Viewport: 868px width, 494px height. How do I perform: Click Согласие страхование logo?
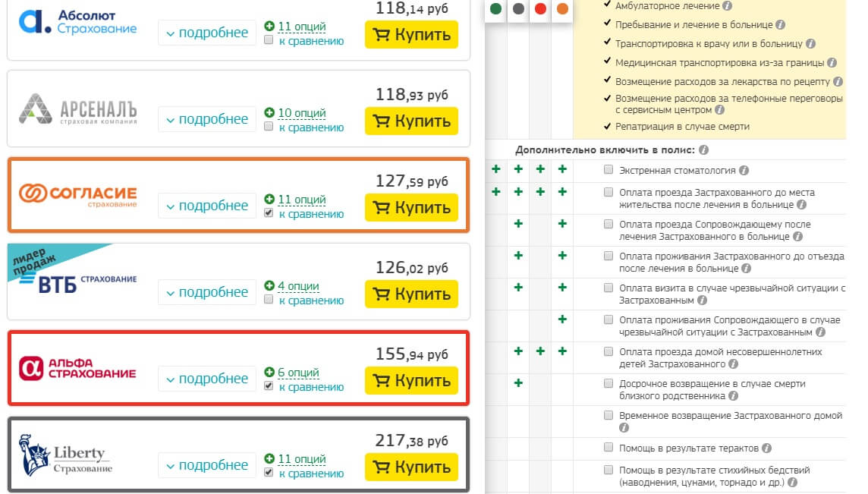pyautogui.click(x=78, y=195)
